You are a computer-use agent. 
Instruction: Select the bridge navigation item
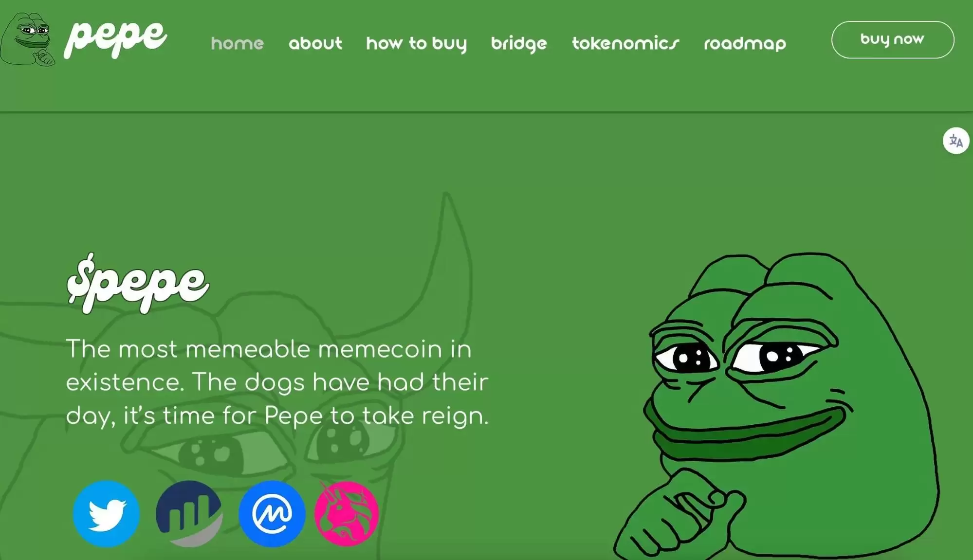tap(519, 44)
